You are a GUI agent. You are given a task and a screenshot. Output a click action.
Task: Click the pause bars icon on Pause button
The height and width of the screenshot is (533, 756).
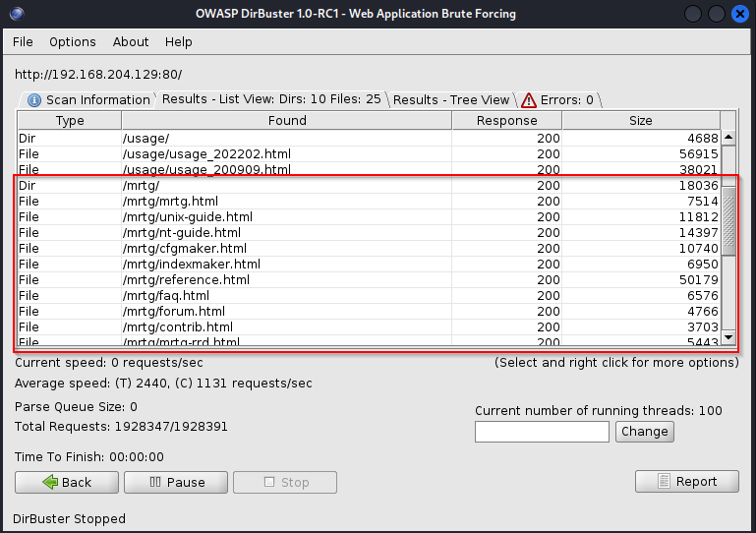pyautogui.click(x=154, y=482)
